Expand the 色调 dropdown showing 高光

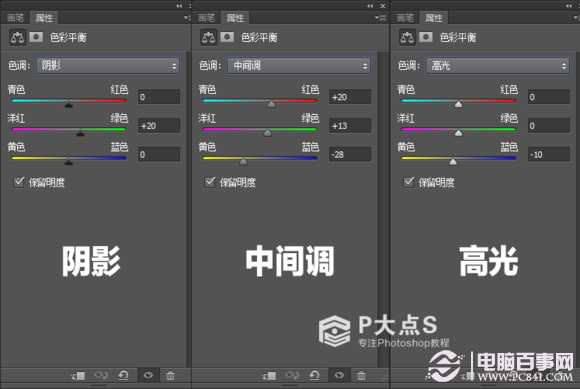(498, 66)
